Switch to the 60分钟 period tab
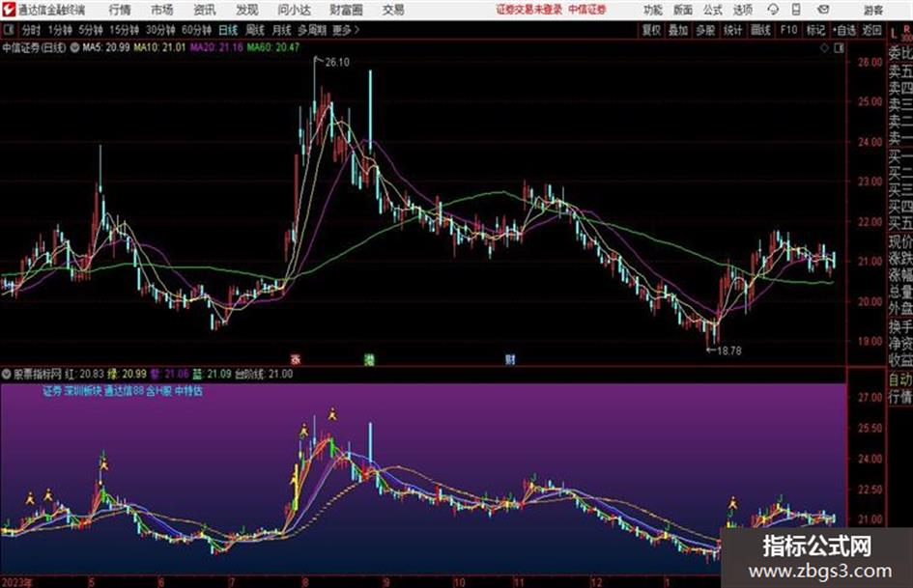Viewport: 913px width, 588px height. point(196,30)
